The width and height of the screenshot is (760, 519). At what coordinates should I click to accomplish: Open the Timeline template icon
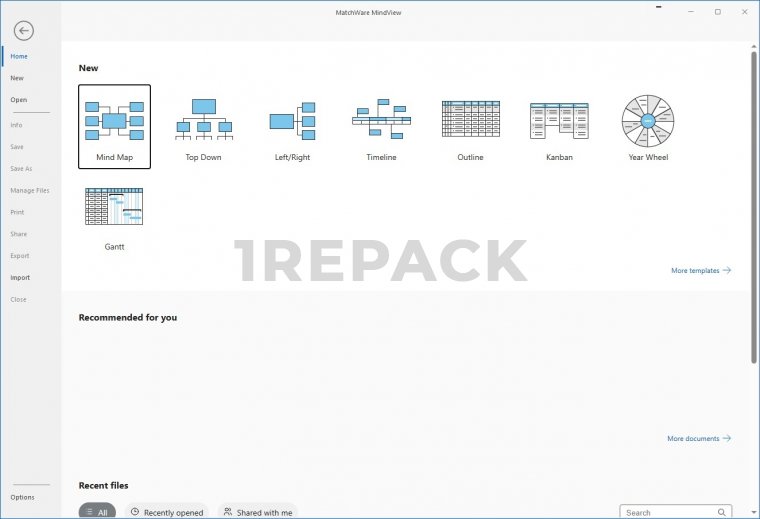(381, 120)
